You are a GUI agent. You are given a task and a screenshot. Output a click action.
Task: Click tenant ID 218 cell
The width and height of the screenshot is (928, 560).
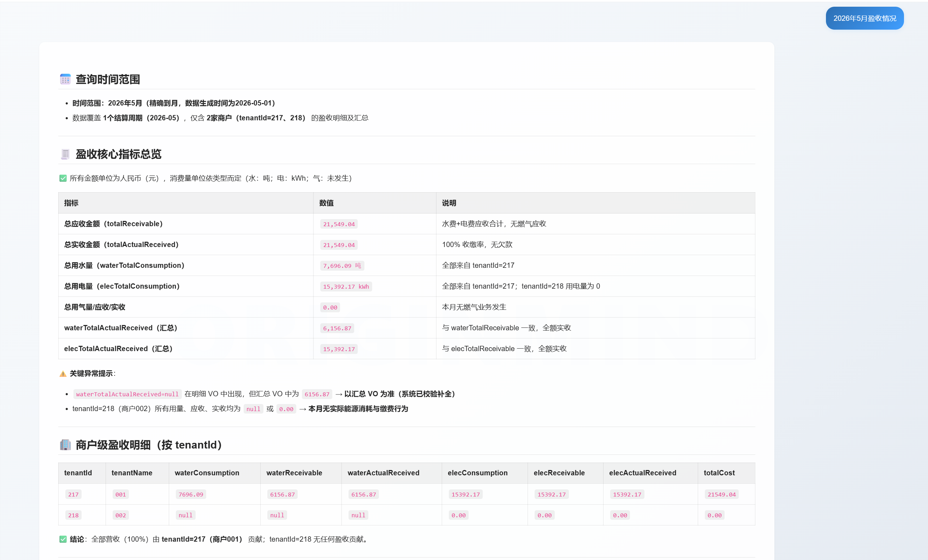coord(73,515)
